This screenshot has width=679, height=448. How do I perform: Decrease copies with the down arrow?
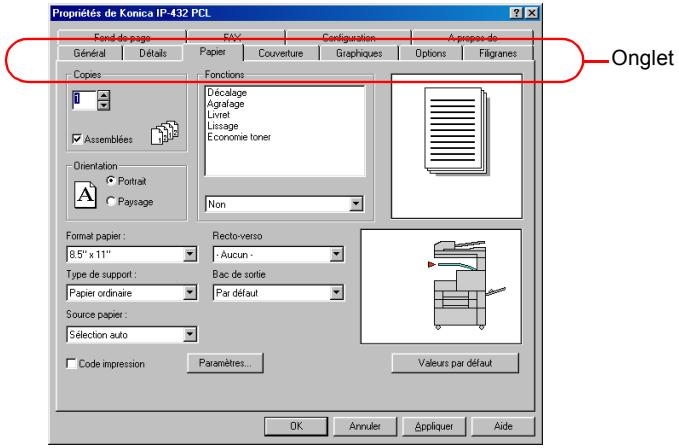tap(103, 105)
